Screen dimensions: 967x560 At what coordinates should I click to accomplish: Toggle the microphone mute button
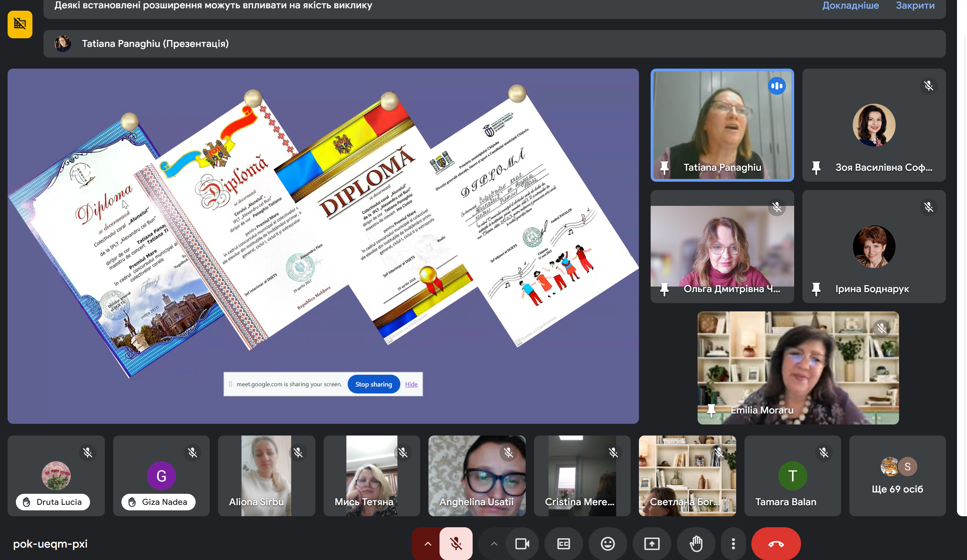pos(456,543)
